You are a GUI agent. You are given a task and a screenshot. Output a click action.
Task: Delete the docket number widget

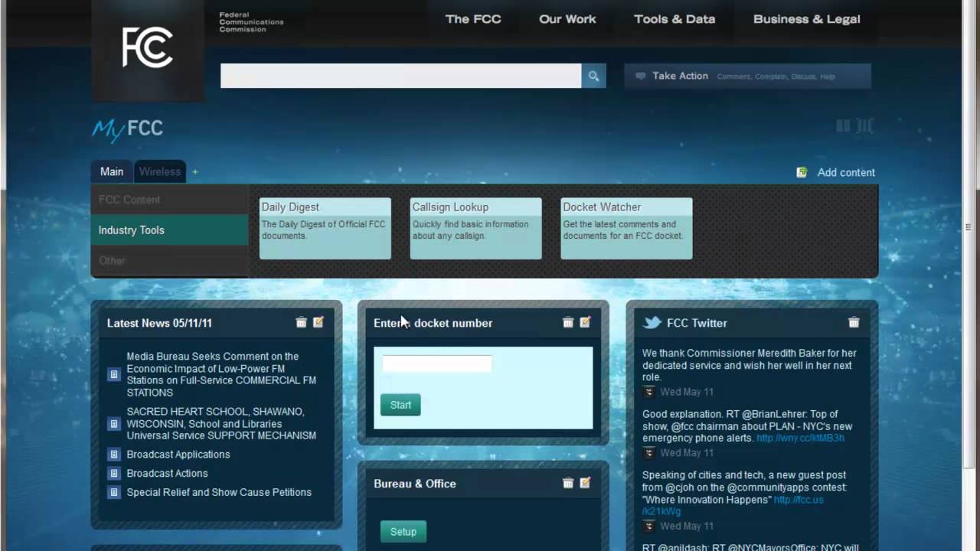pyautogui.click(x=567, y=322)
